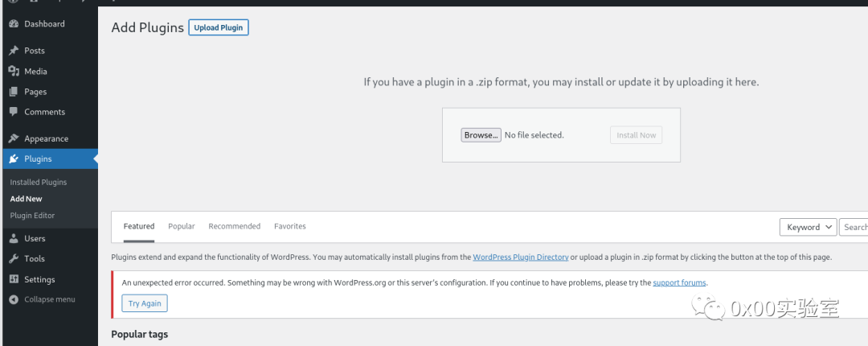This screenshot has height=346, width=868.
Task: Switch to the Featured tab
Action: click(139, 226)
